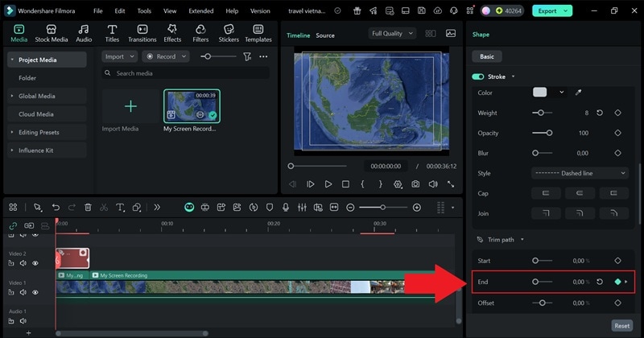Toggle the Stroke switch
This screenshot has width=644, height=338.
[x=477, y=76]
